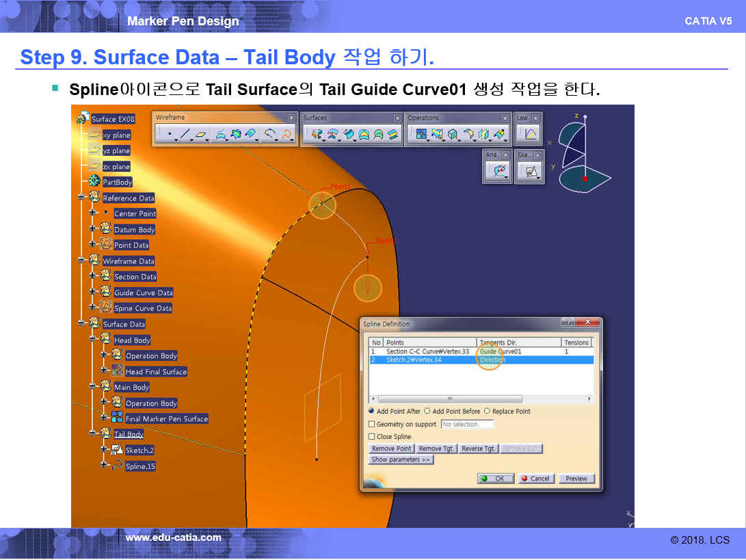Screen dimensions: 746x560
Task: Click the Join icon in Operations toolbar
Action: [421, 135]
